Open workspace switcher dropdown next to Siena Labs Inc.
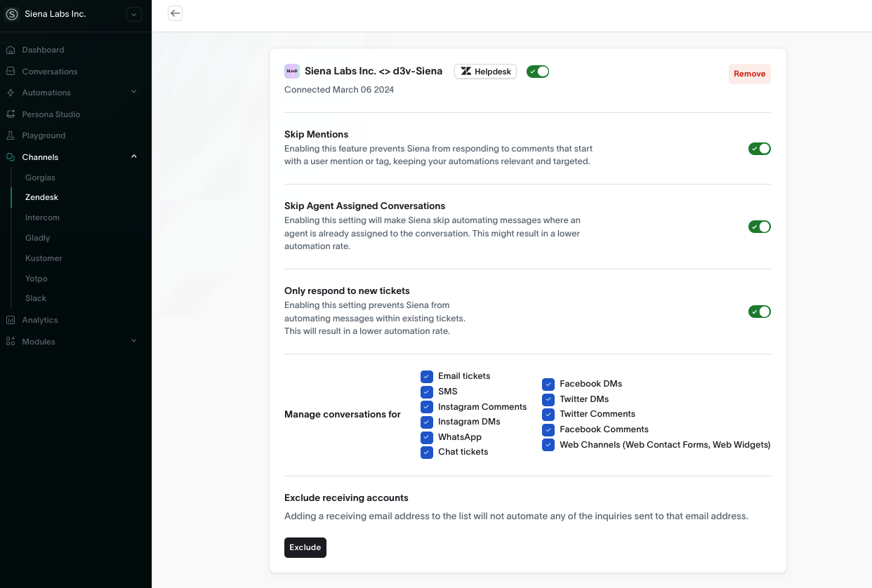 (134, 14)
